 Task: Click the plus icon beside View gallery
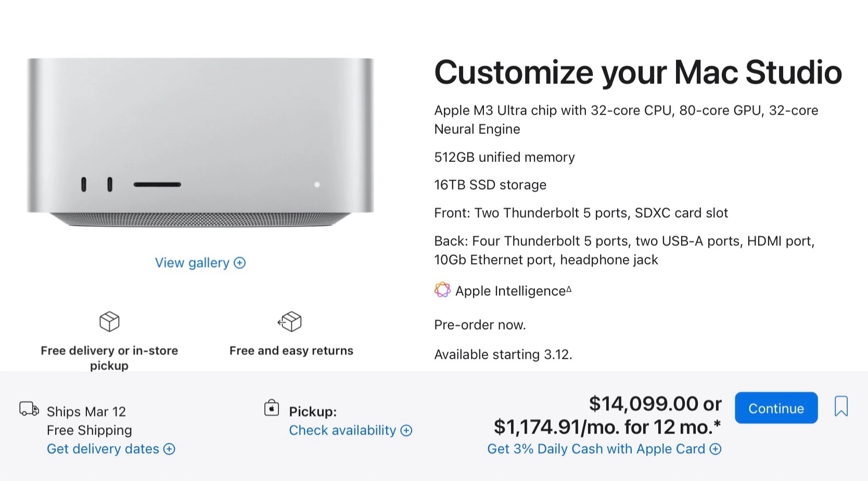click(x=240, y=263)
